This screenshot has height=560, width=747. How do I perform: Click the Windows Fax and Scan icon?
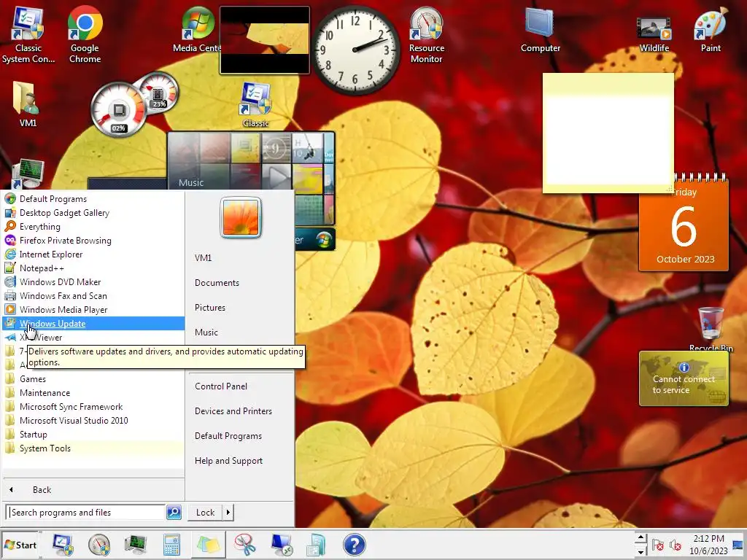pyautogui.click(x=10, y=295)
